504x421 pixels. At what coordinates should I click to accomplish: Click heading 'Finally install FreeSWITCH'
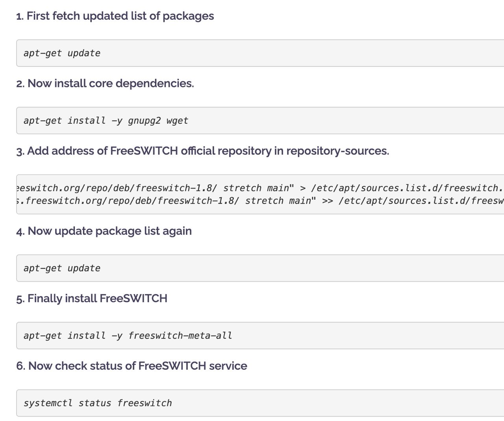pos(92,299)
